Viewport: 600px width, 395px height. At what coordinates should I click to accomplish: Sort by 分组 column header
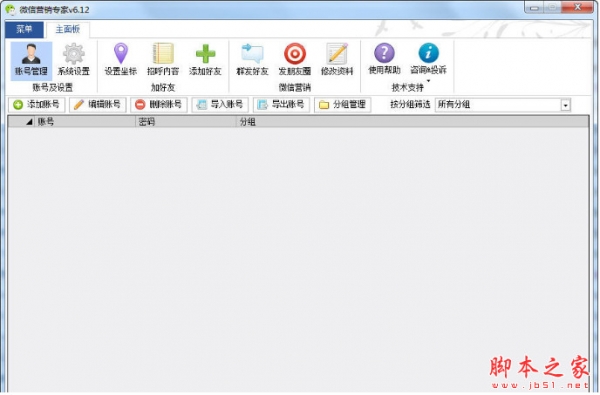[413, 122]
